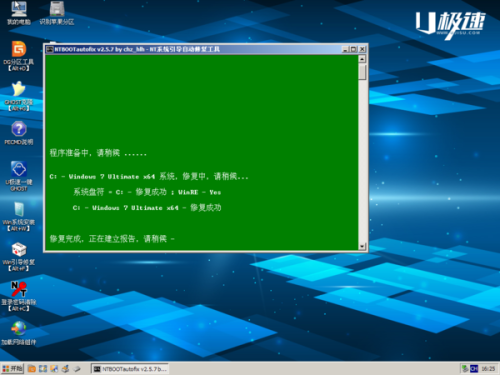This screenshot has height=375, width=500.
Task: Click the NTBOOTautofix title bar text
Action: tap(137, 49)
